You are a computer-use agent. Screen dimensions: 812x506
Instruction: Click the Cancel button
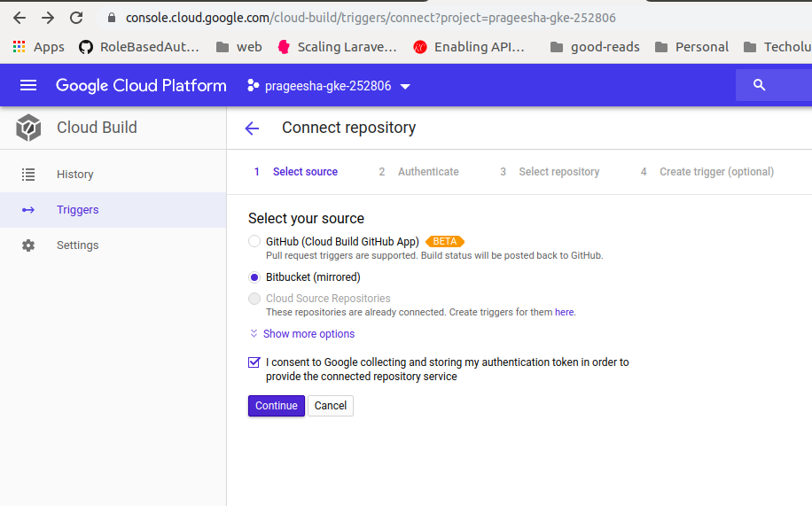[x=331, y=406]
